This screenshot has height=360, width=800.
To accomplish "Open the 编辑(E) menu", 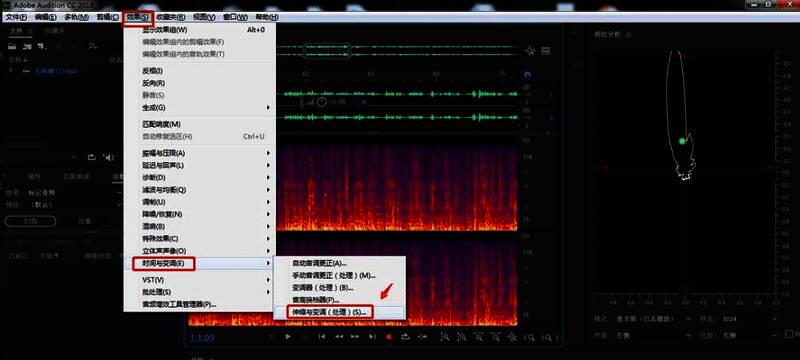I will (x=46, y=17).
